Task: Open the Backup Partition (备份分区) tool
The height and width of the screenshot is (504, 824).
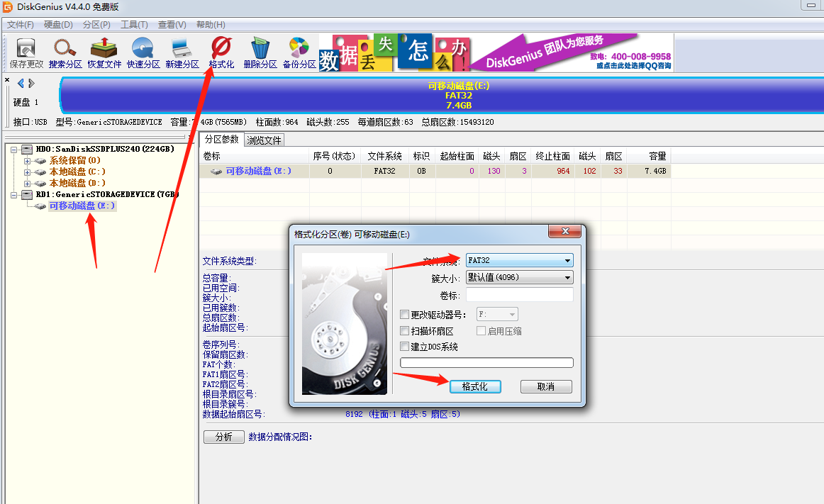Action: 299,53
